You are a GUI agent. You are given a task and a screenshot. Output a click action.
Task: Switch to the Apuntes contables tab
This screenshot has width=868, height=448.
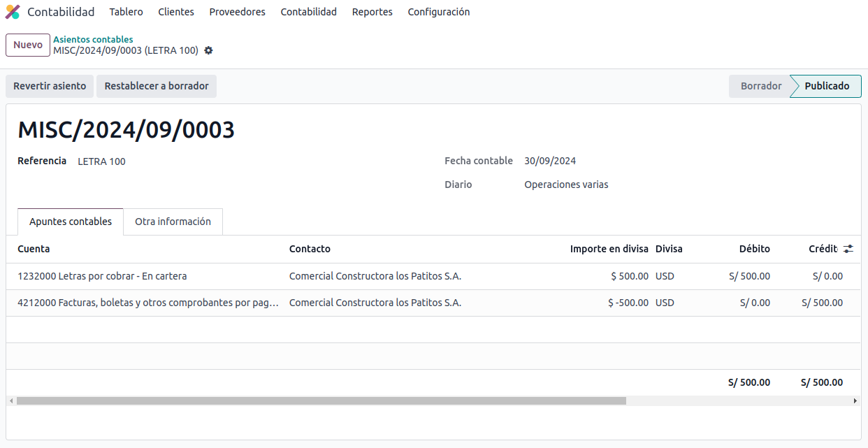[71, 222]
